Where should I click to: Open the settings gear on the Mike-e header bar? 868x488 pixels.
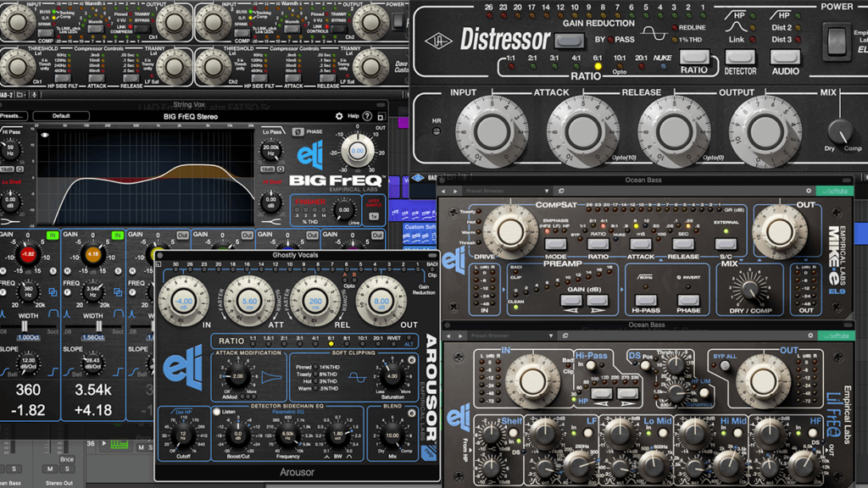pos(809,190)
